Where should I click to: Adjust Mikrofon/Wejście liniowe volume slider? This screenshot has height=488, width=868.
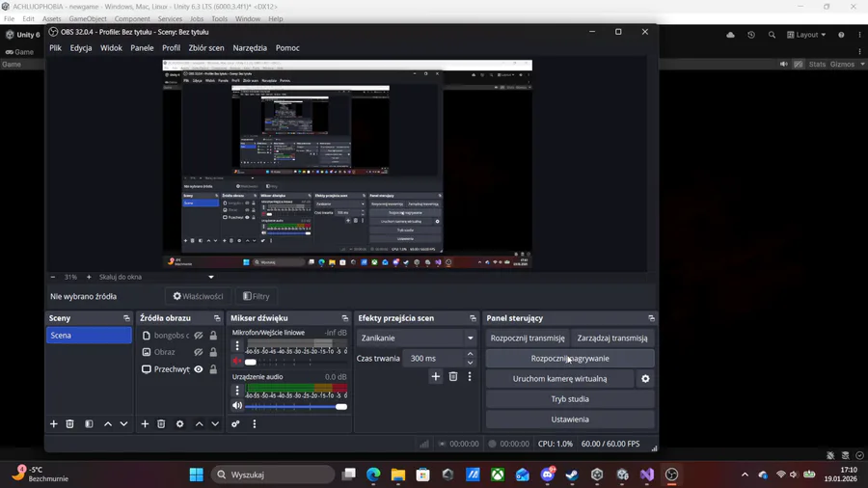point(297,362)
